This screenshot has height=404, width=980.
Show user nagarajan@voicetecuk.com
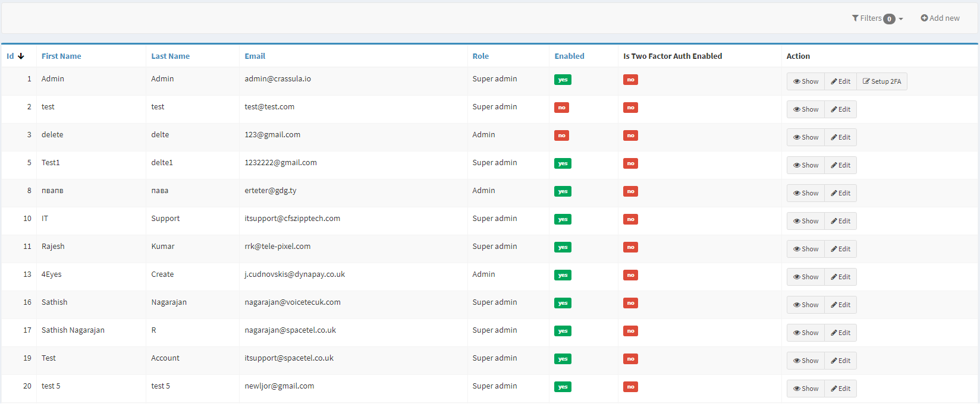805,305
